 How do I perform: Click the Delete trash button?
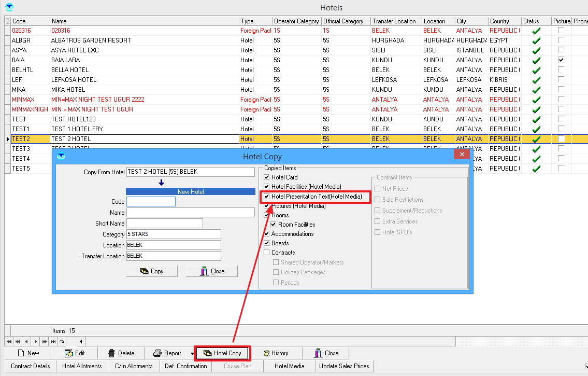(x=121, y=353)
